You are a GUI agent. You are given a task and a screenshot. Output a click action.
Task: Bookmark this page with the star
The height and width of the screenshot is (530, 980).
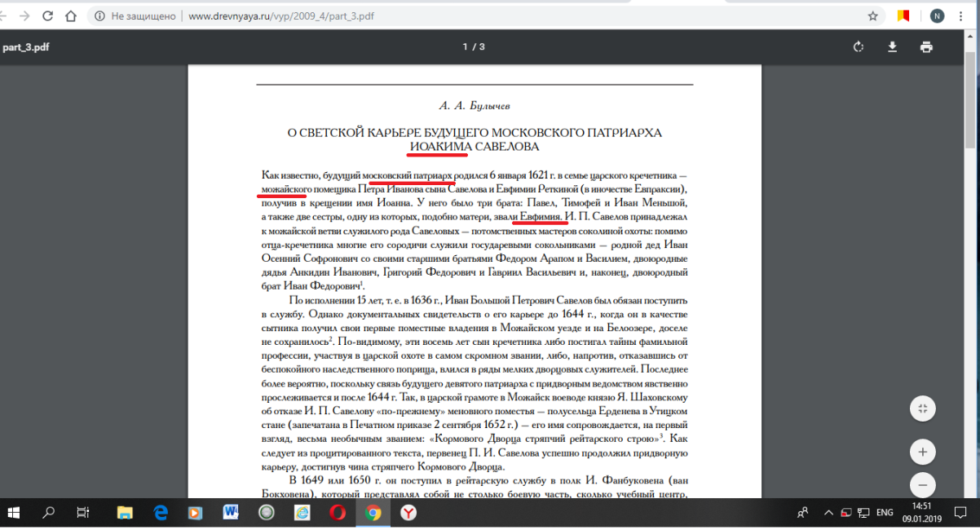(x=872, y=15)
